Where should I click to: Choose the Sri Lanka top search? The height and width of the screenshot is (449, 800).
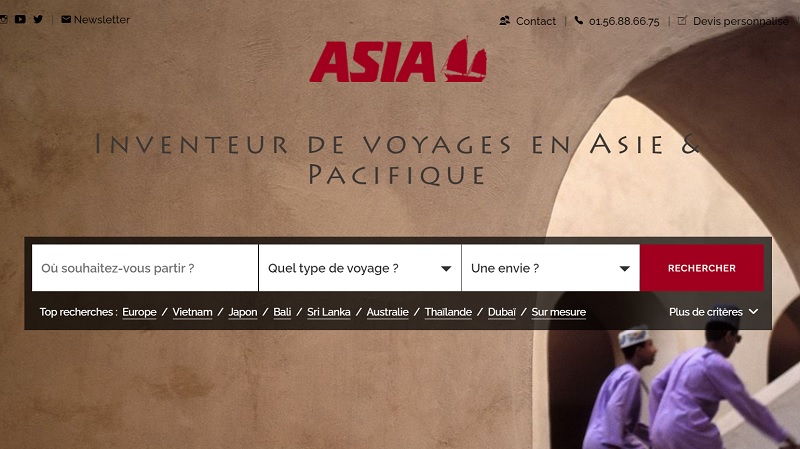[x=329, y=312]
